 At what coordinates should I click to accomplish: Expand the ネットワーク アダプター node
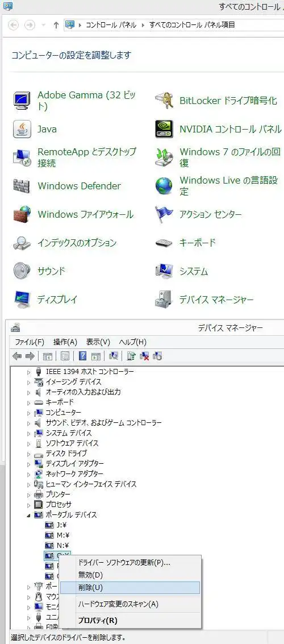pos(29,474)
